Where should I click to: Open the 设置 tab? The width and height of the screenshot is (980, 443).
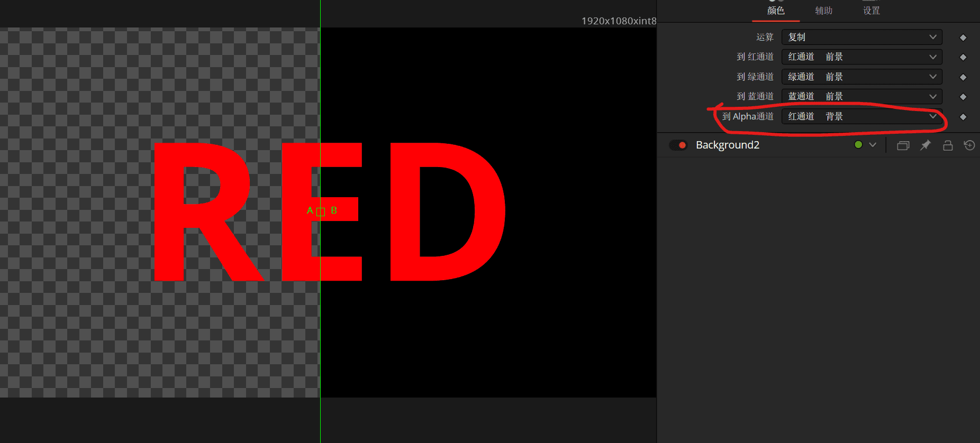(x=871, y=11)
